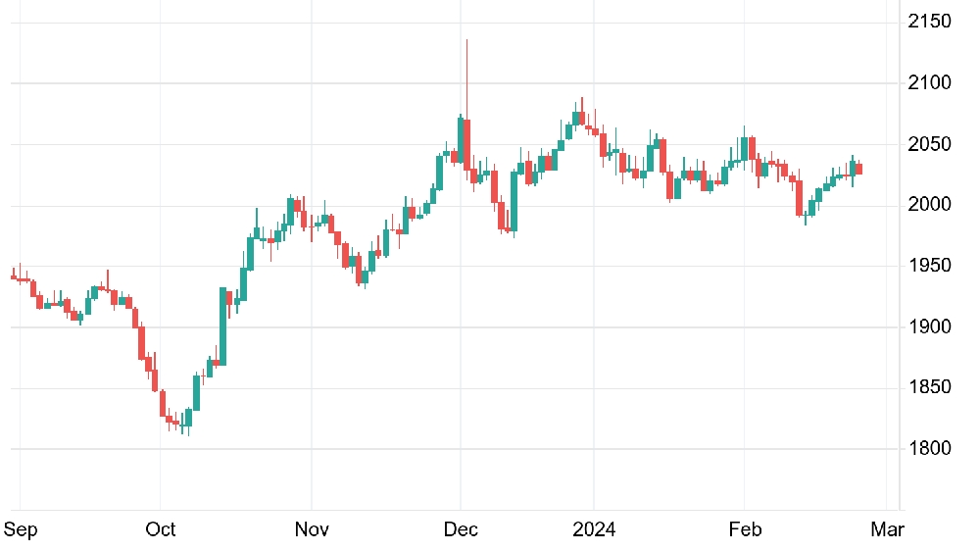Click the Feb label on time axis
The width and height of the screenshot is (980, 551).
745,529
